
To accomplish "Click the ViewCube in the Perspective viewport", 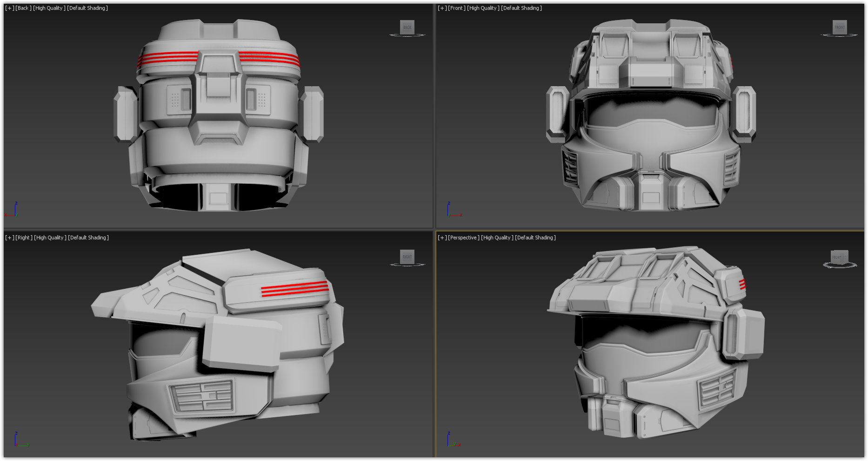I will [840, 258].
